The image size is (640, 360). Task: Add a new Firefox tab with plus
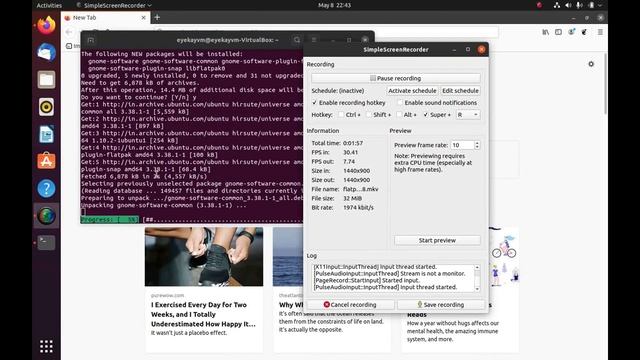pos(157,18)
